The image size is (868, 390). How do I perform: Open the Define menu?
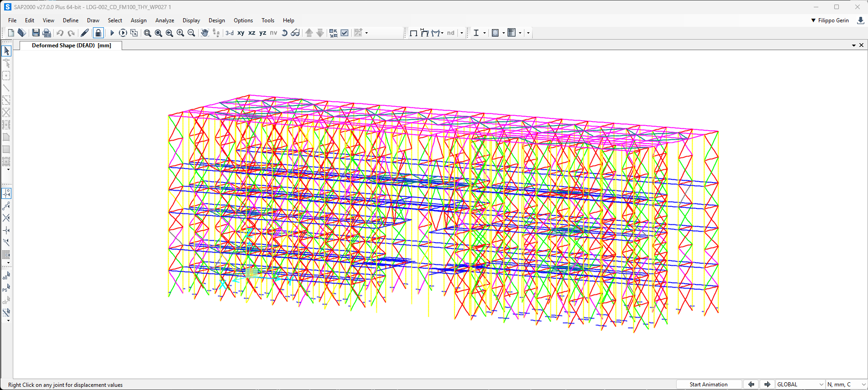pos(71,20)
